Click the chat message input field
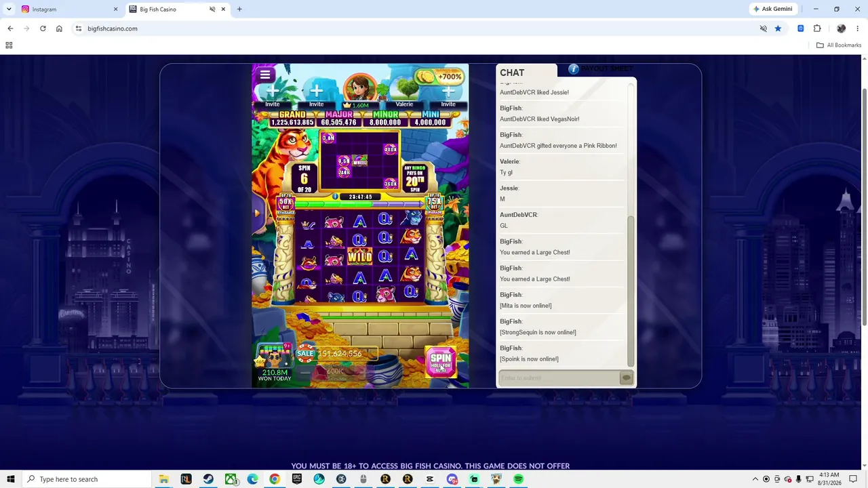 tap(559, 378)
